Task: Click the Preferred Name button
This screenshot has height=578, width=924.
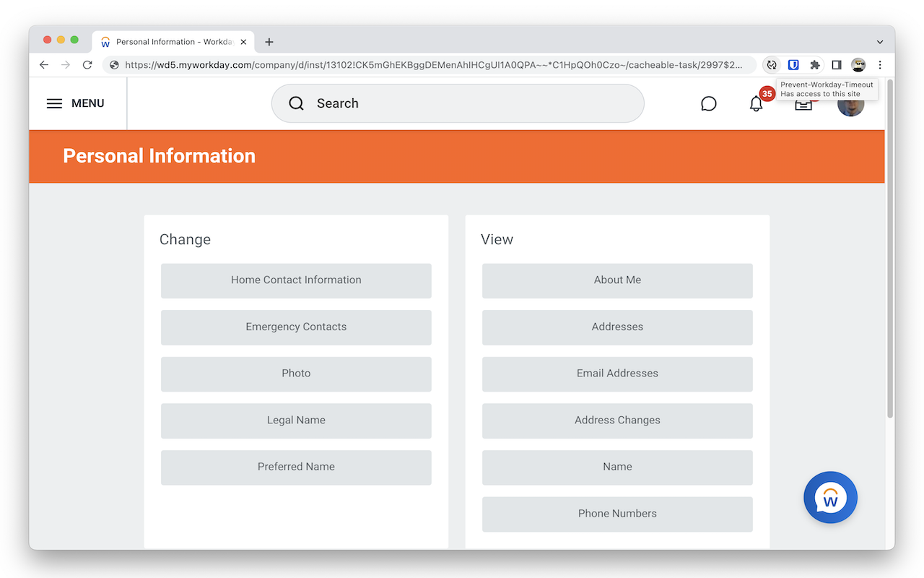Action: [296, 467]
